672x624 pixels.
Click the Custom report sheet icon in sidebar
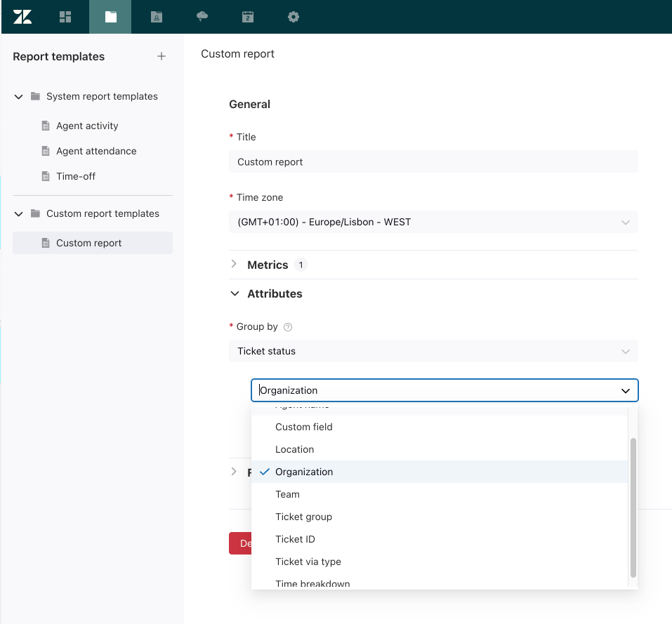46,243
